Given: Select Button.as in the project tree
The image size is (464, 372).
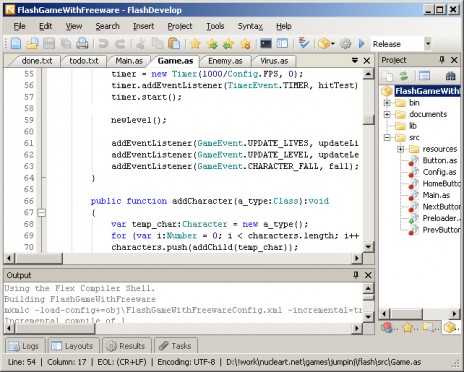Looking at the screenshot, I should (440, 160).
